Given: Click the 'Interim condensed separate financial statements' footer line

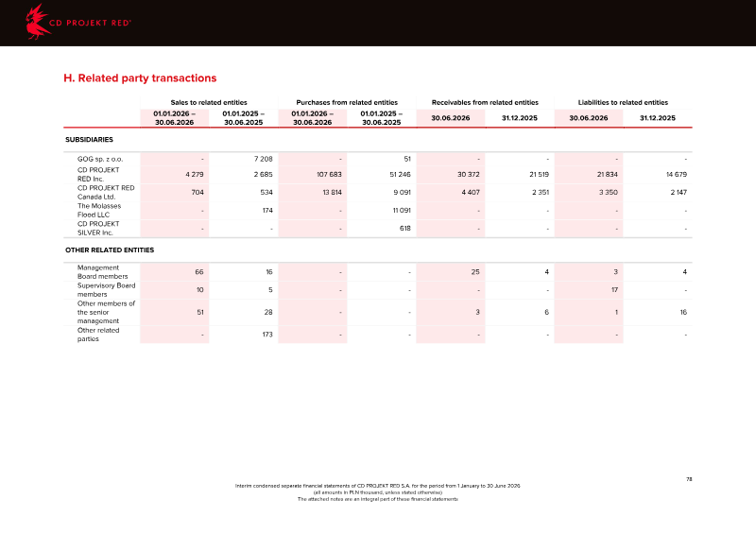Looking at the screenshot, I should coord(377,486).
